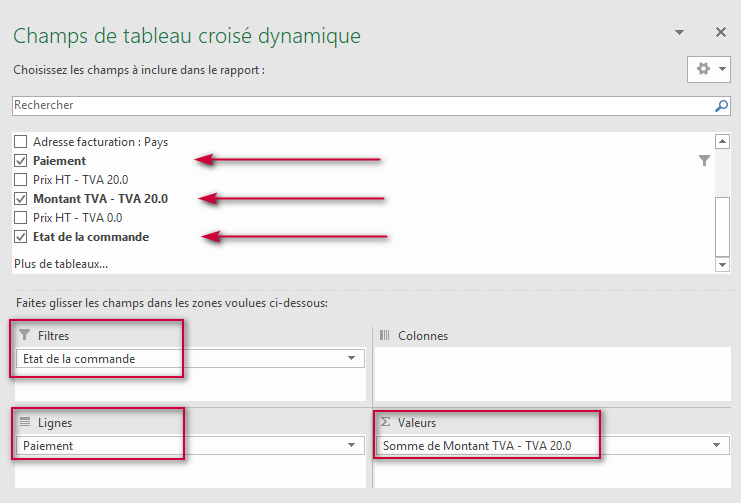Close the pivot table fields pane
Screen dimensions: 741x503
point(720,32)
